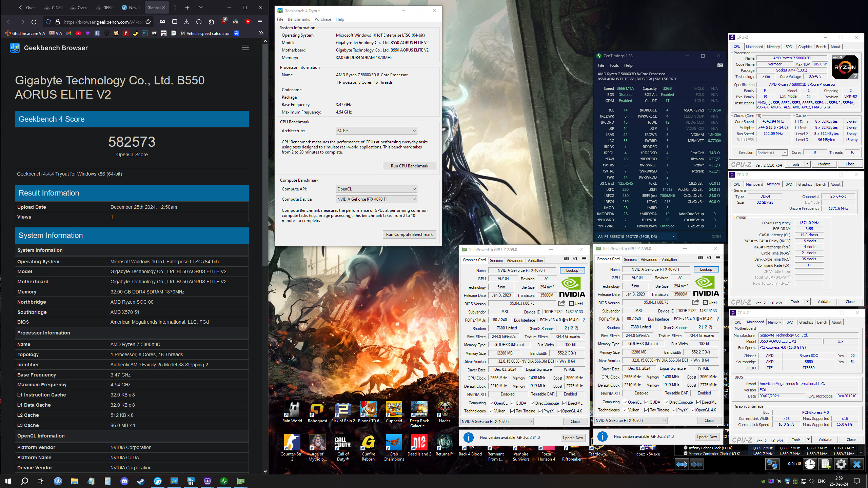Click HWiNFO expand arrows icon

[682, 464]
